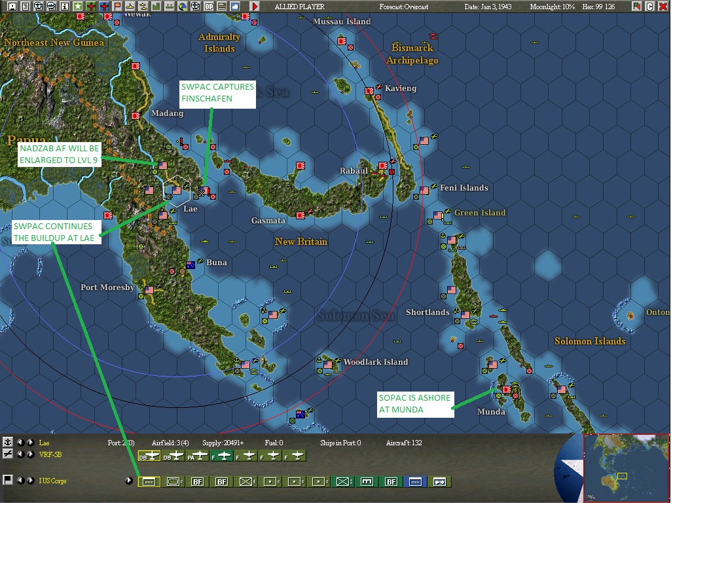Click the anchor icon beside Lae
709x588 pixels.
point(8,442)
